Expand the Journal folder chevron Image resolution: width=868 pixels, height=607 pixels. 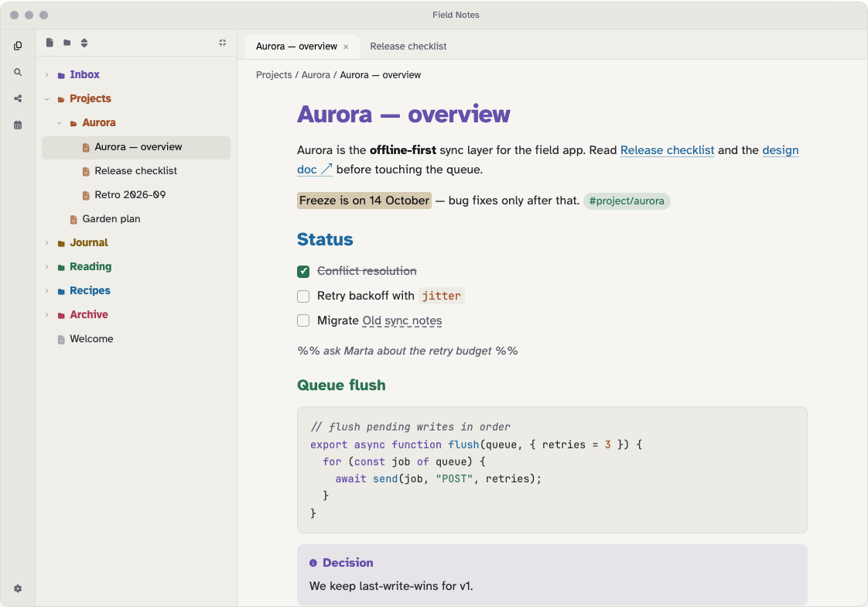46,242
